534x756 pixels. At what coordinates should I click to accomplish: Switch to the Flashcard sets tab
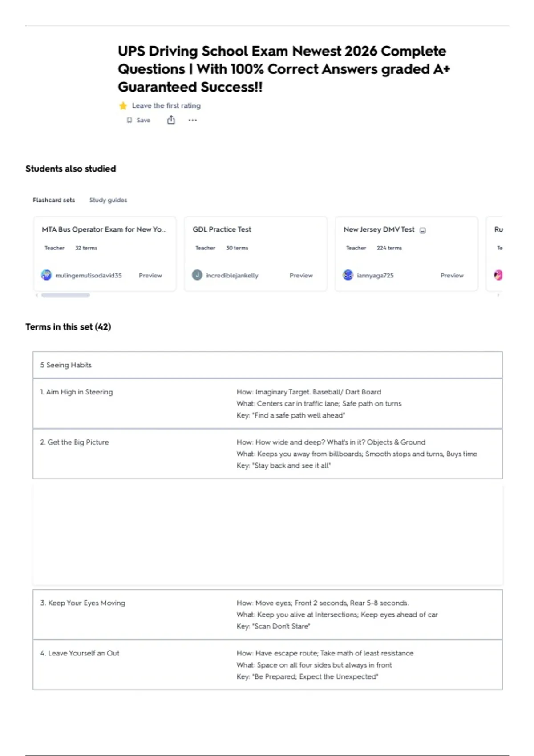54,200
